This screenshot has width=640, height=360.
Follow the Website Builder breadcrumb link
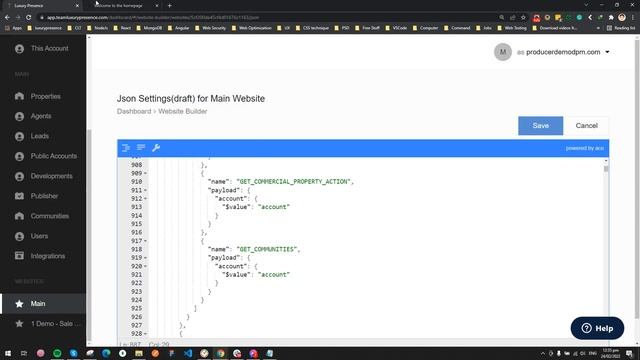[x=182, y=111]
